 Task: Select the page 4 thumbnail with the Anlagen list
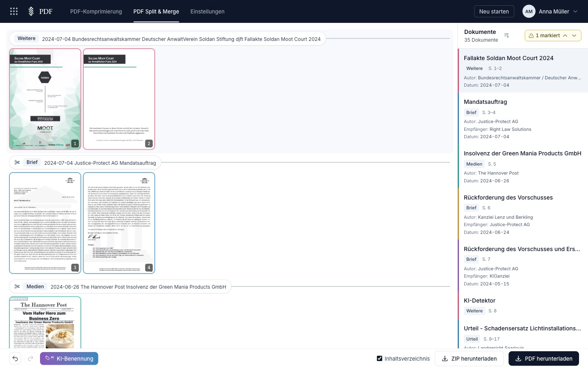pos(119,223)
